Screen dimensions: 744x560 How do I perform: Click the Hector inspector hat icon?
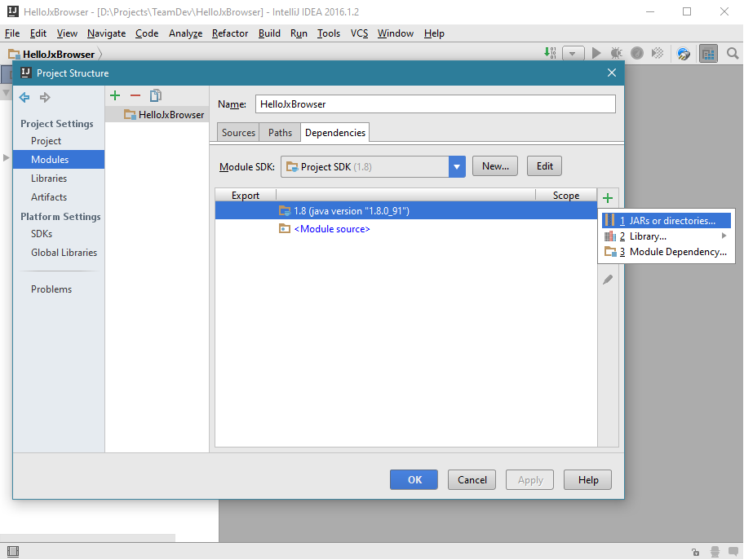click(x=715, y=552)
